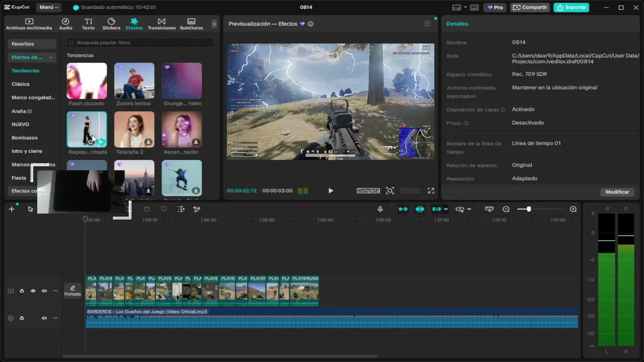Open video track more options

[55, 291]
